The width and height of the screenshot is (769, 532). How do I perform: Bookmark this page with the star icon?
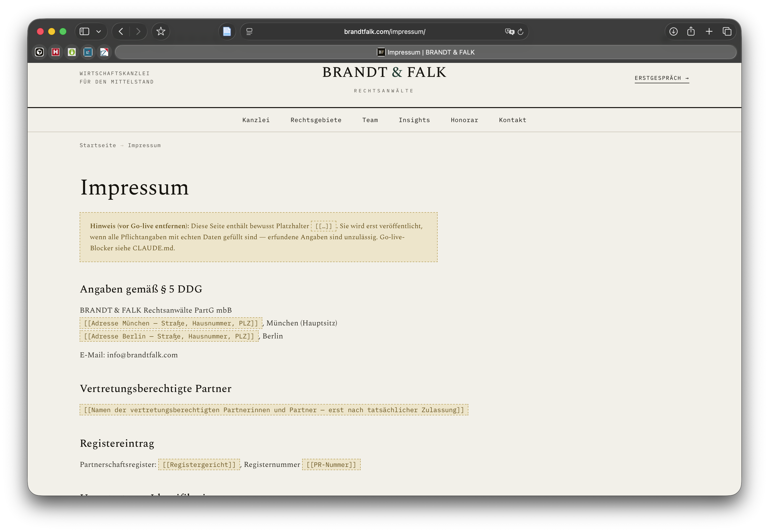[161, 31]
